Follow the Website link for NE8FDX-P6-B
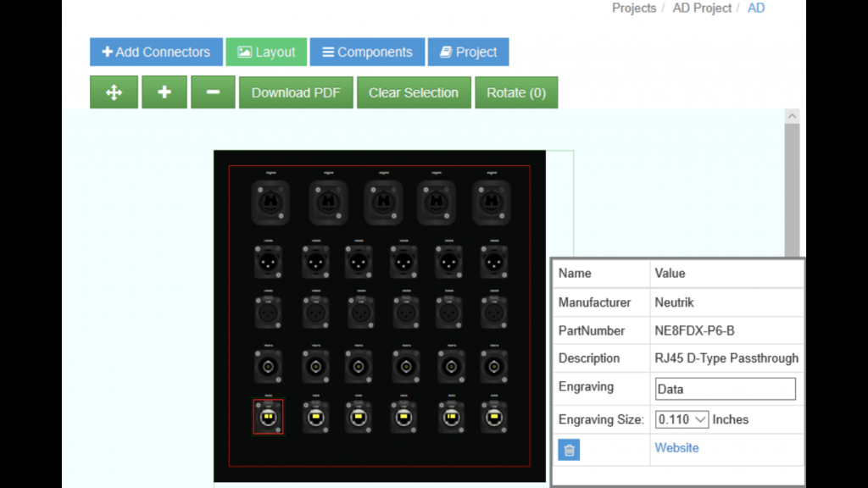The image size is (868, 488). tap(676, 447)
